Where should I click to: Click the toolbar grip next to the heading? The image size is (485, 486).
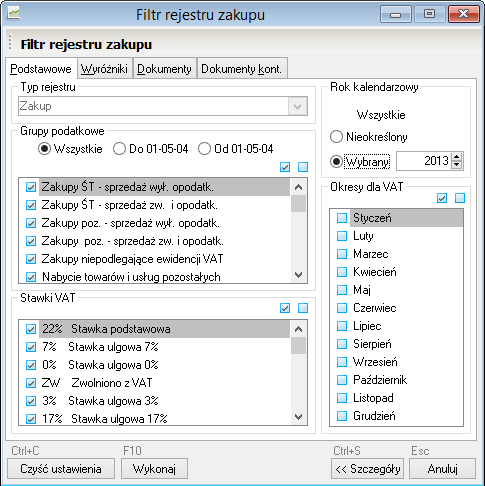pyautogui.click(x=10, y=42)
